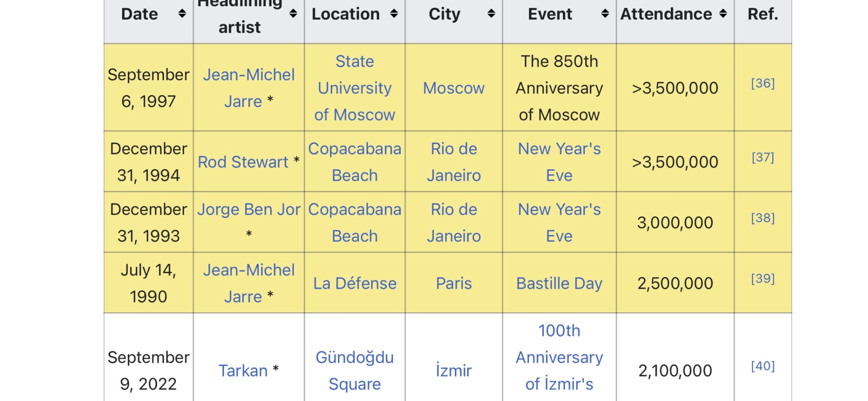
Task: Open Tarkan artist link
Action: pos(243,371)
